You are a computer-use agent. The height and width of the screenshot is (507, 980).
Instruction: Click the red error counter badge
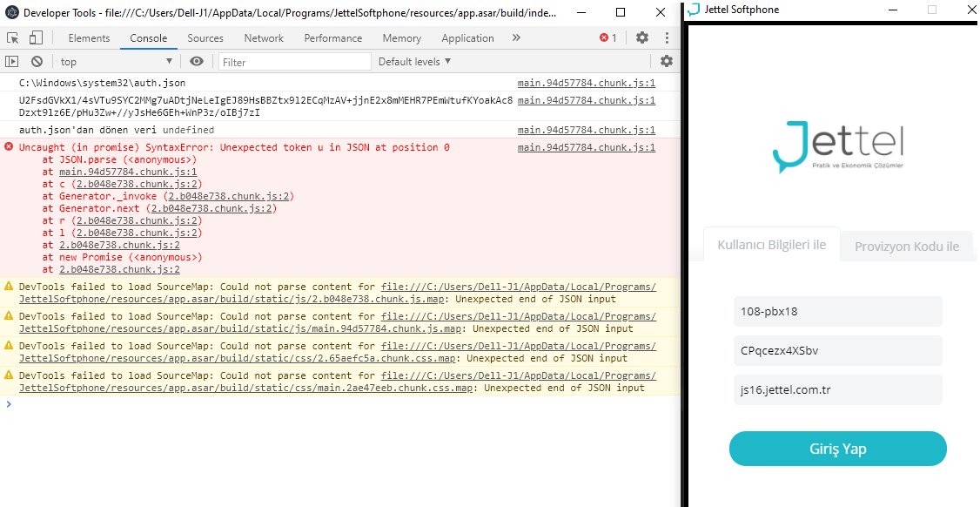607,38
